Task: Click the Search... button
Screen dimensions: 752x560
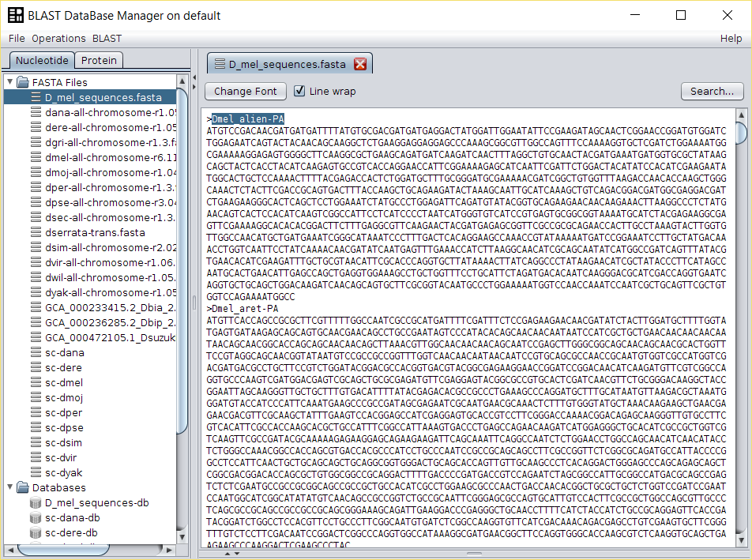Action: pos(712,91)
